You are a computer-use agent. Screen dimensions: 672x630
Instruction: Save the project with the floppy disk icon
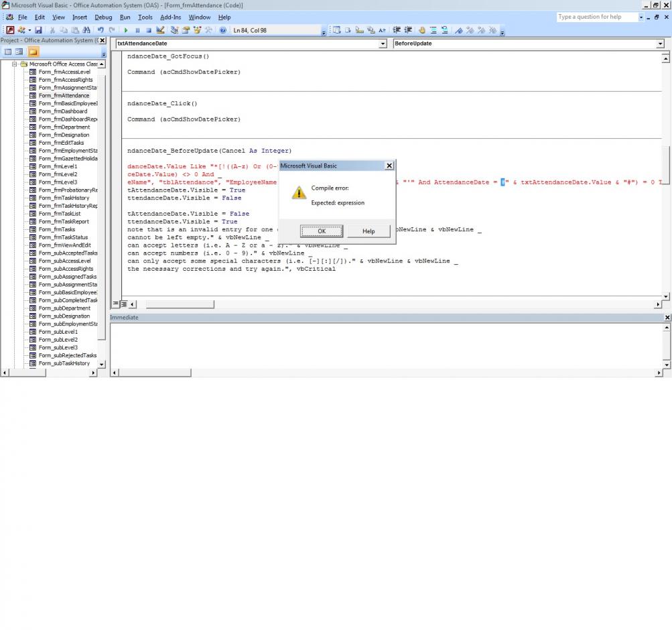pyautogui.click(x=39, y=30)
